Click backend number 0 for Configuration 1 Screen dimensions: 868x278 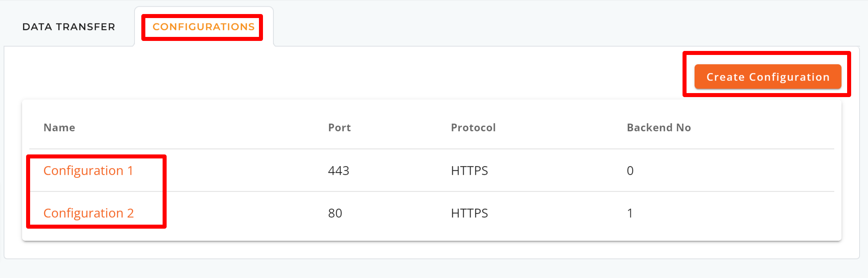pyautogui.click(x=630, y=171)
